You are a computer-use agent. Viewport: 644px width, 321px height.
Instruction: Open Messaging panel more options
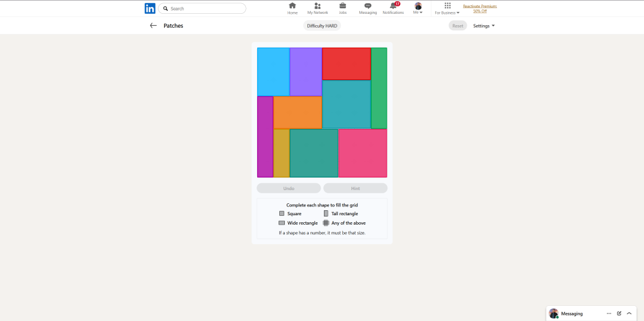pos(609,313)
